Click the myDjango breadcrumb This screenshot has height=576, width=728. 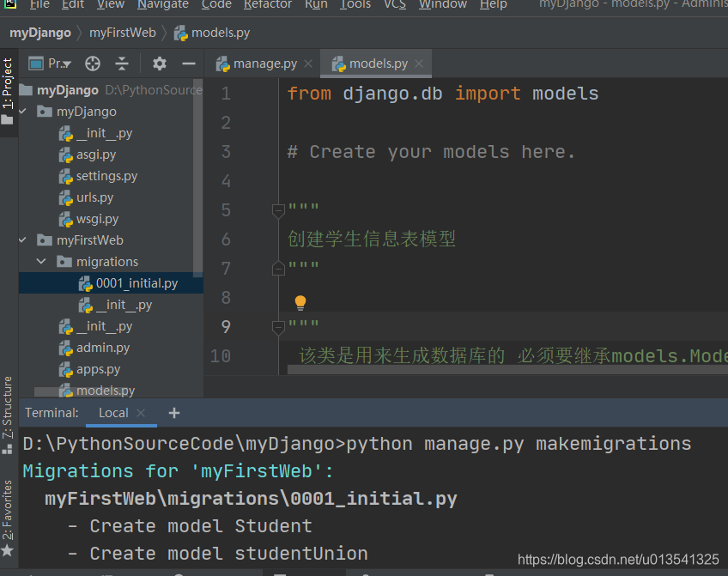[x=40, y=33]
